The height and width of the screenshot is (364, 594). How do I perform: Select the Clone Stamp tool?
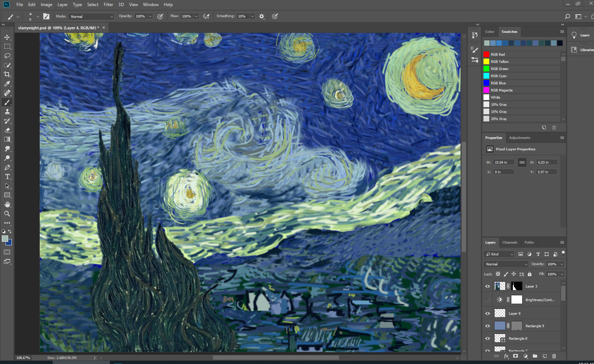(x=7, y=111)
